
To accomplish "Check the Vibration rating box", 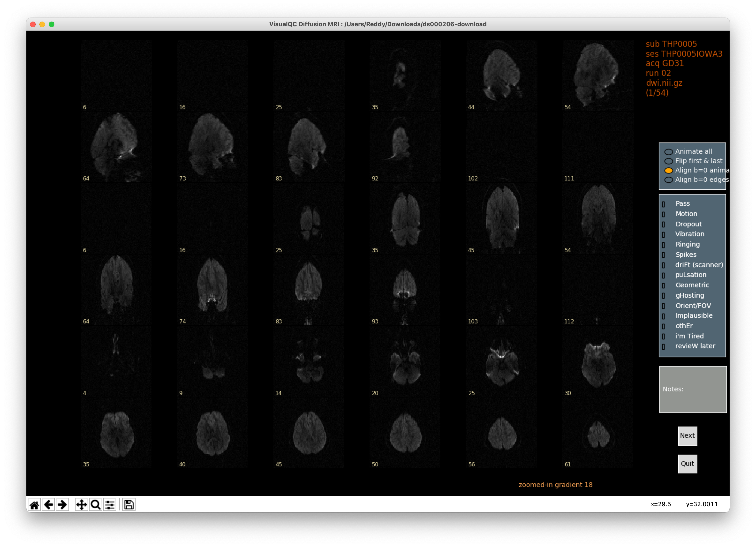I will coord(663,235).
